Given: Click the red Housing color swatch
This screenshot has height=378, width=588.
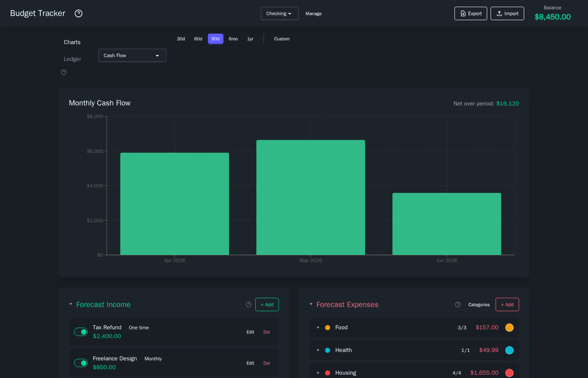Looking at the screenshot, I should pos(509,373).
